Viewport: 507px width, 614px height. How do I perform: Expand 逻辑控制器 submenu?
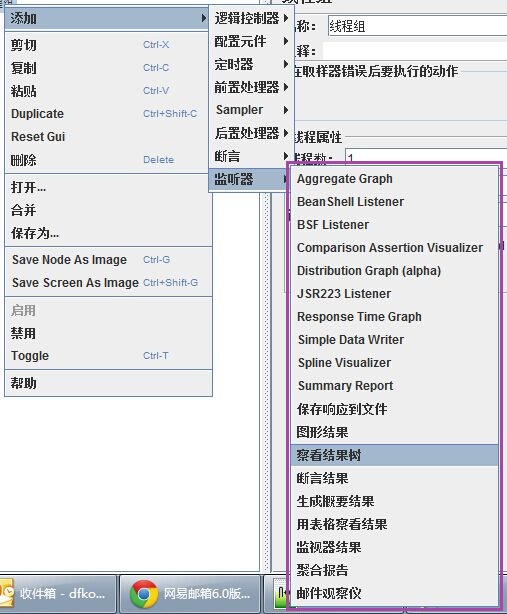click(x=251, y=18)
